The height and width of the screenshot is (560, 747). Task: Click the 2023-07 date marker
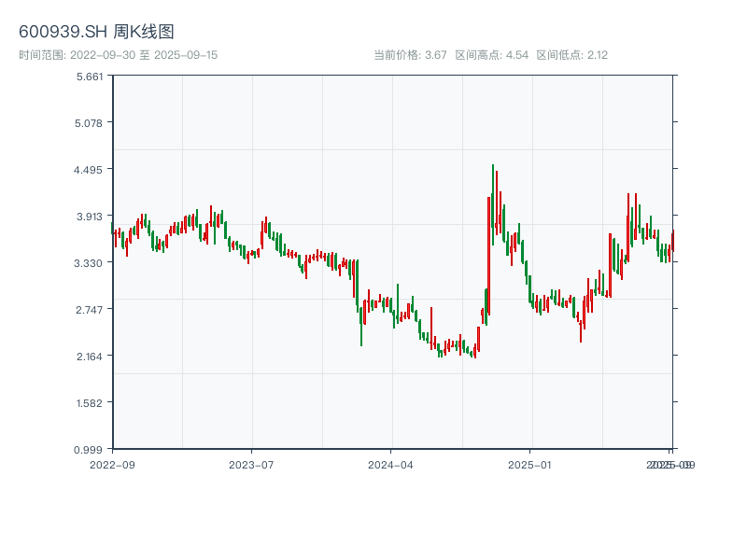pos(252,464)
